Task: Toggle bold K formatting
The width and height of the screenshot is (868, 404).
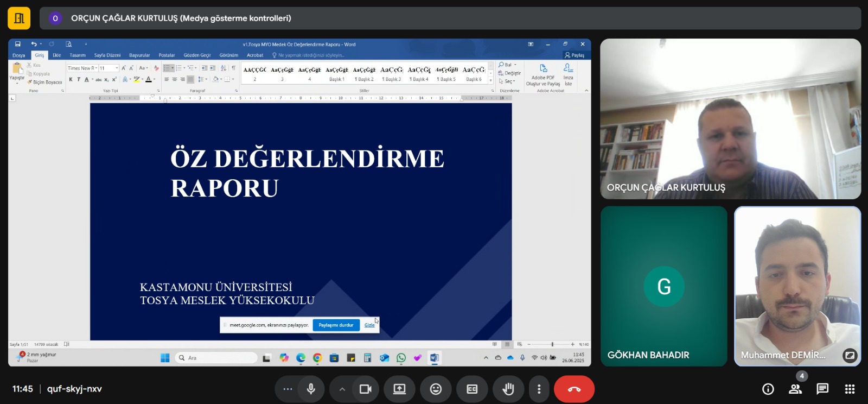Action: click(71, 79)
